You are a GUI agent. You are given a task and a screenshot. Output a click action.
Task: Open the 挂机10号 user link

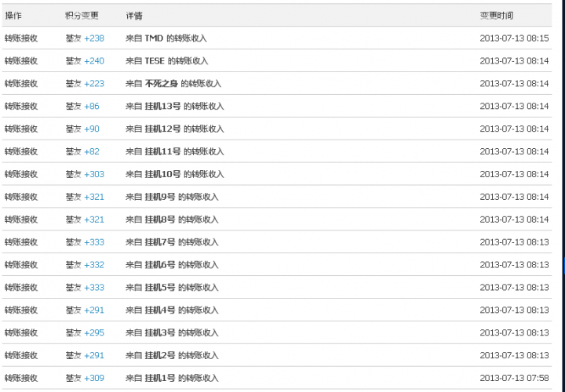coord(163,174)
